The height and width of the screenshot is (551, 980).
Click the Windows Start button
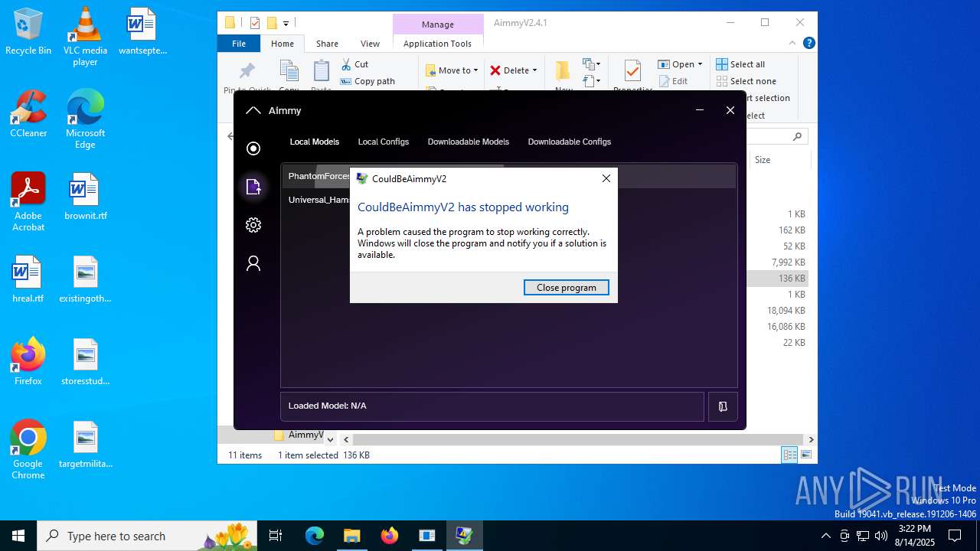[18, 536]
